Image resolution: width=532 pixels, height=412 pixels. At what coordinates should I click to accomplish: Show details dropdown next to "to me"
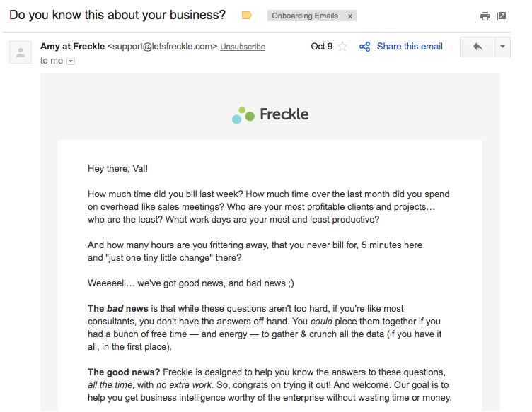click(70, 61)
